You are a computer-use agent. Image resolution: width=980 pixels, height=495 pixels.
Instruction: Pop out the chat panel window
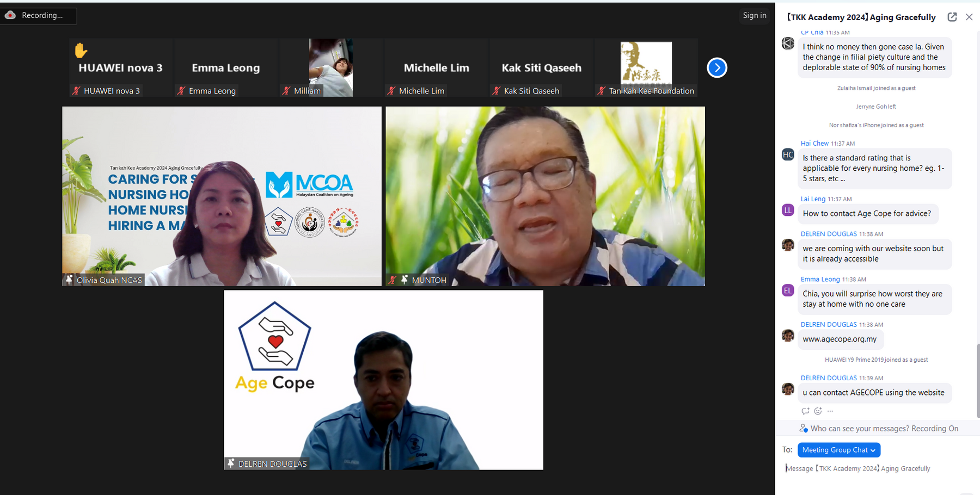point(952,17)
